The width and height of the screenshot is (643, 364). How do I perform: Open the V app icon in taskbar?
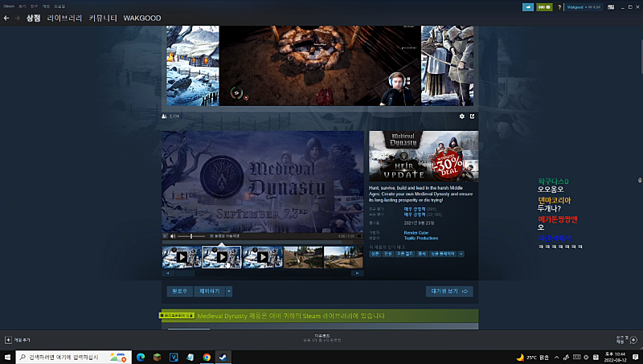(x=174, y=358)
